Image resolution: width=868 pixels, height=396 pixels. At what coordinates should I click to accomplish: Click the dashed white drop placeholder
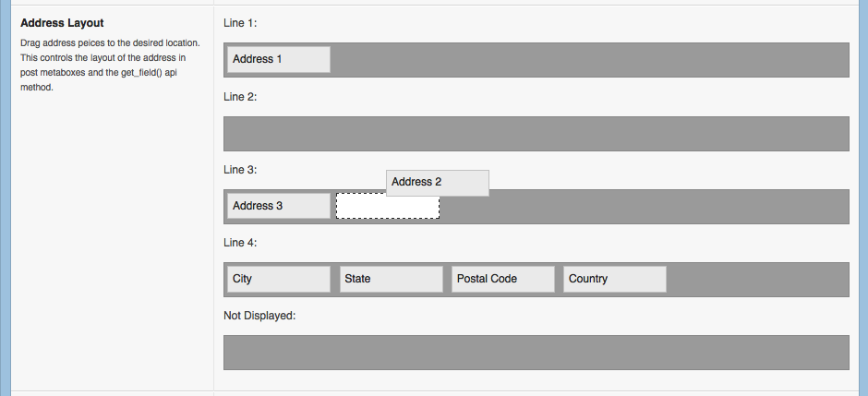(x=388, y=208)
